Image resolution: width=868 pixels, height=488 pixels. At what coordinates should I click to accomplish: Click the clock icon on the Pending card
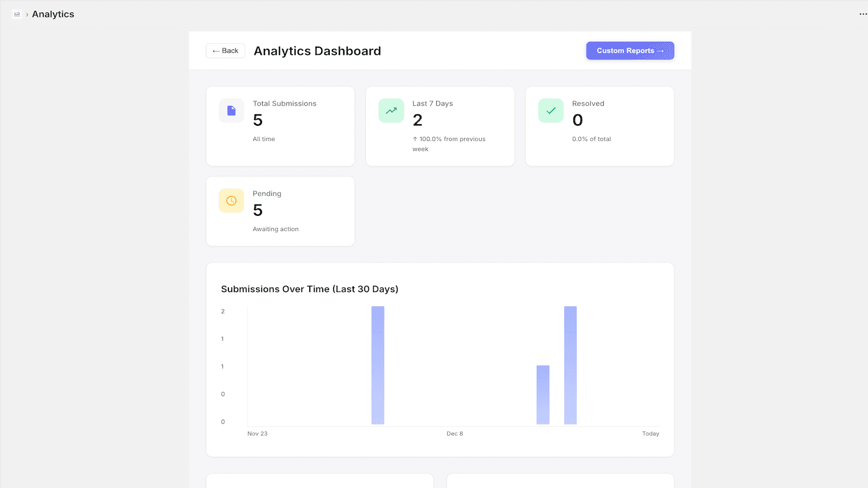(231, 200)
